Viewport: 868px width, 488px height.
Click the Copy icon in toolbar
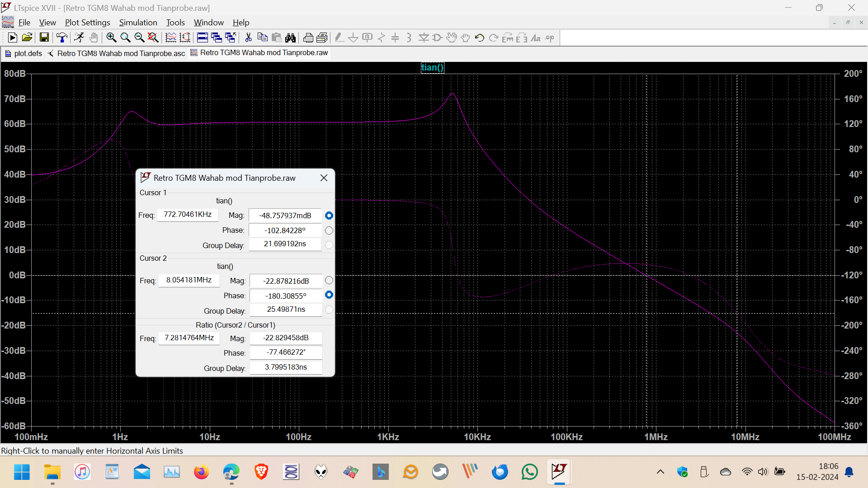tap(262, 38)
